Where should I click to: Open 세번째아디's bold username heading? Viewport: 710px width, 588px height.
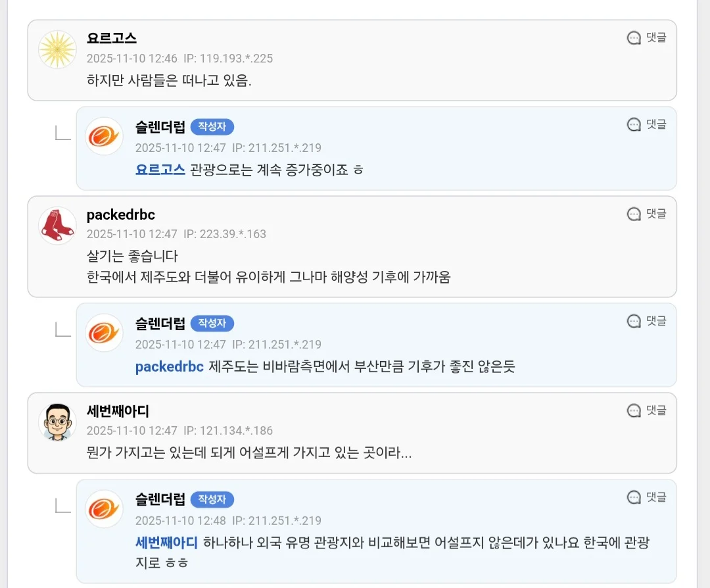[118, 412]
